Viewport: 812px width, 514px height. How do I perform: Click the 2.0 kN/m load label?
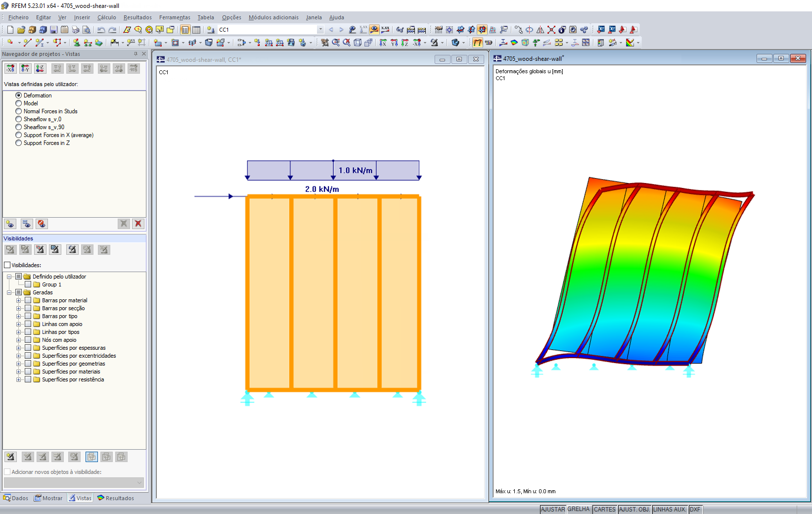pos(322,189)
